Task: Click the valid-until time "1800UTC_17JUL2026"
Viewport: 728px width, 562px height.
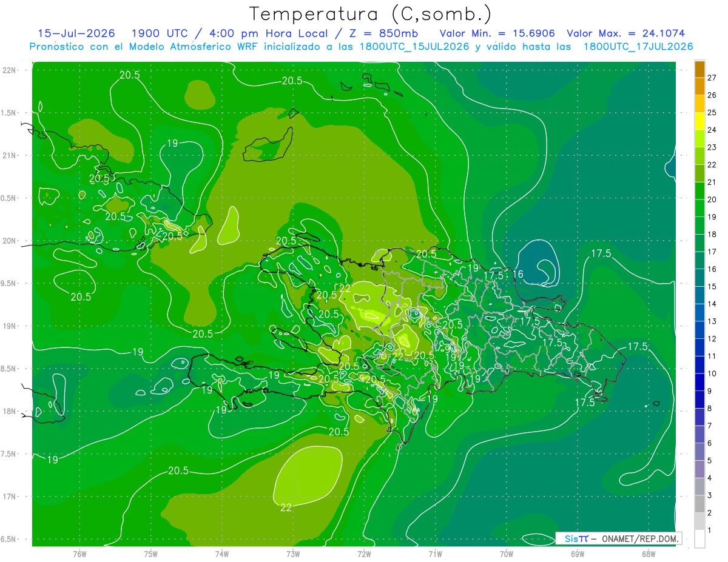Action: [638, 47]
